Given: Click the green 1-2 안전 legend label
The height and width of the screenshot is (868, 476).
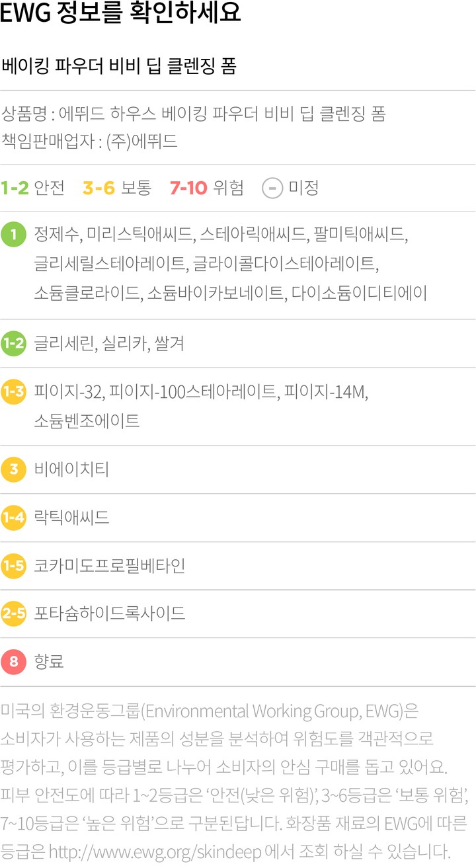Looking at the screenshot, I should 33,188.
